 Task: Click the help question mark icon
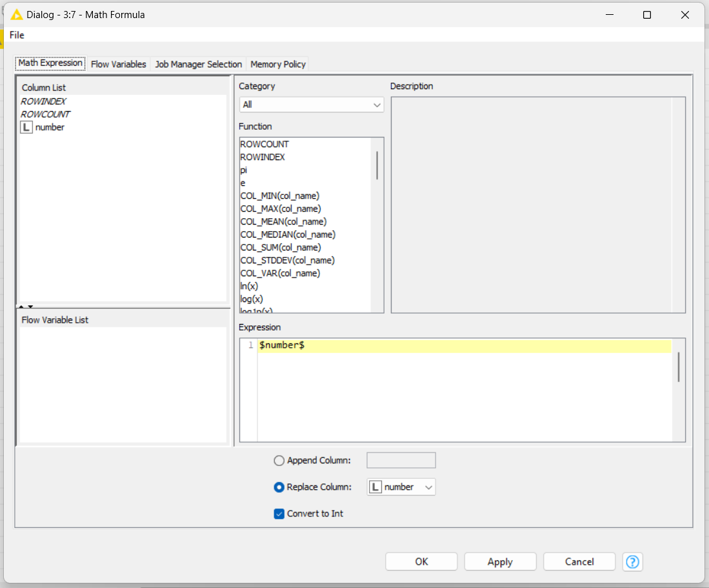(632, 562)
